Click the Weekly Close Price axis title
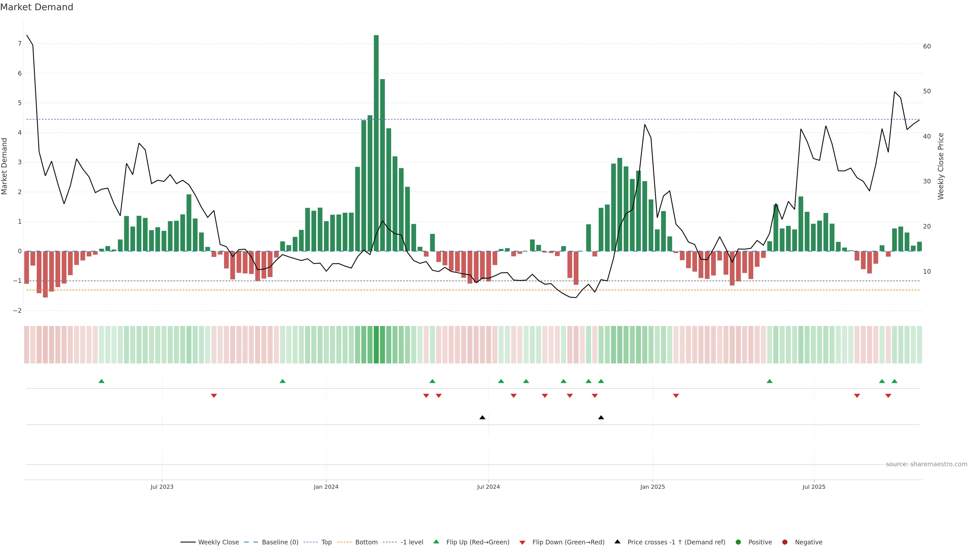The height and width of the screenshot is (551, 980). [941, 166]
